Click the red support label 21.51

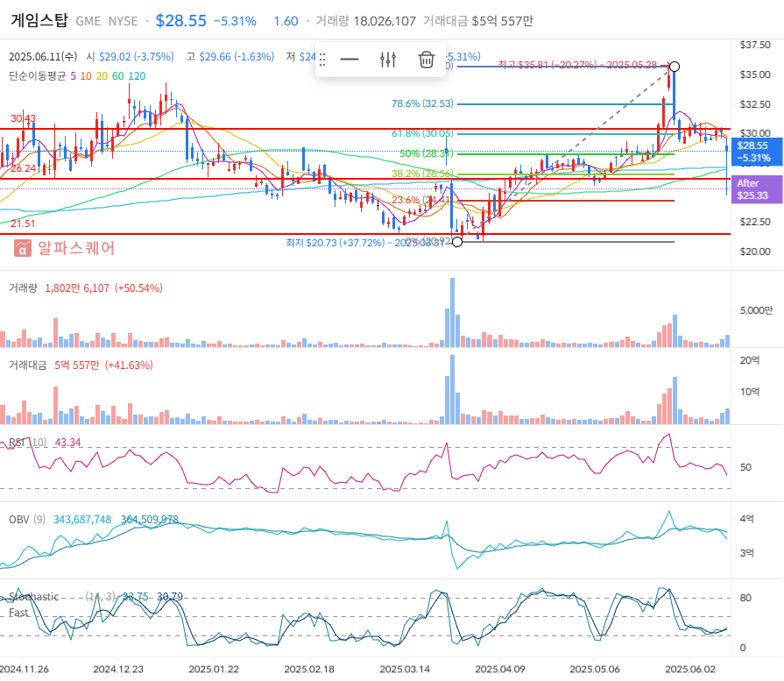(x=23, y=223)
